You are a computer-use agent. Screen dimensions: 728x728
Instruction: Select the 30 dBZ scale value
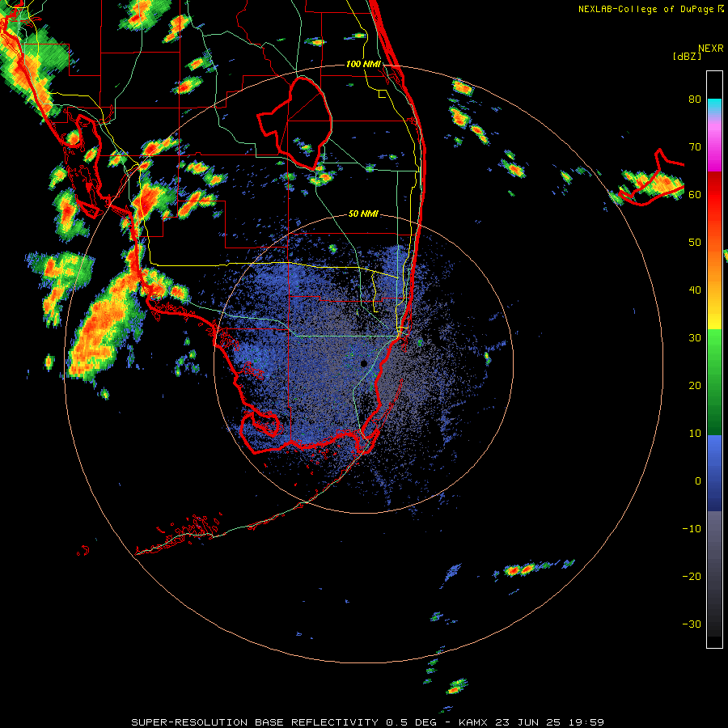pyautogui.click(x=695, y=338)
